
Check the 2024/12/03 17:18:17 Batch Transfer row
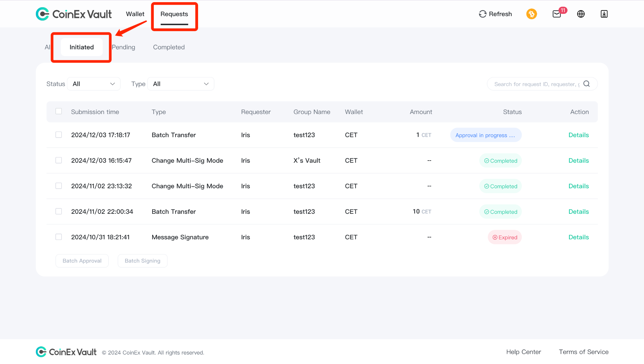(58, 135)
